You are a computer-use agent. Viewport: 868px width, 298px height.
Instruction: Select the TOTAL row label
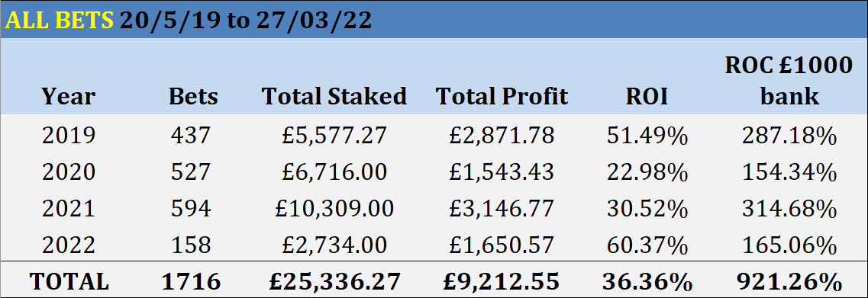69,282
